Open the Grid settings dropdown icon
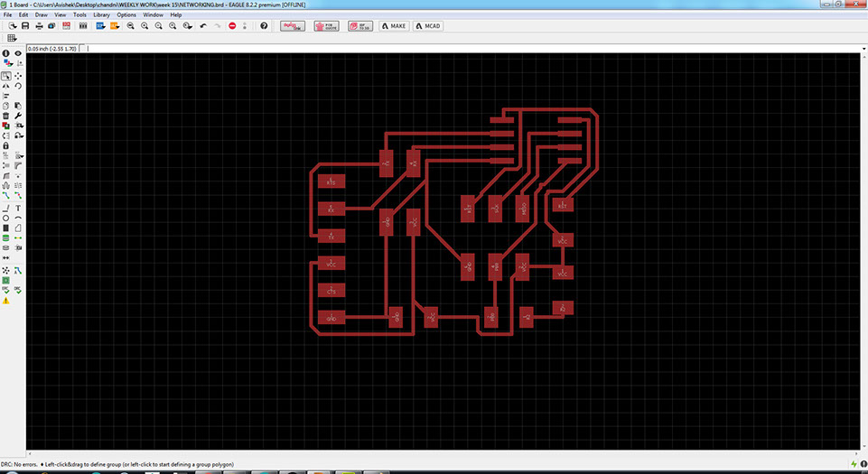This screenshot has width=868, height=474. [x=12, y=38]
